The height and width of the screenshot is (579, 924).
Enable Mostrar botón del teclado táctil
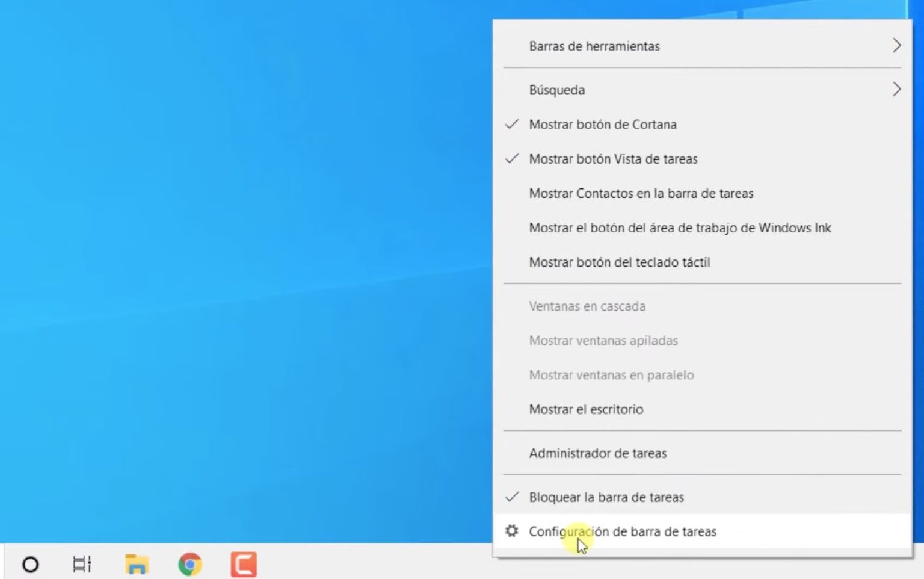pyautogui.click(x=620, y=262)
